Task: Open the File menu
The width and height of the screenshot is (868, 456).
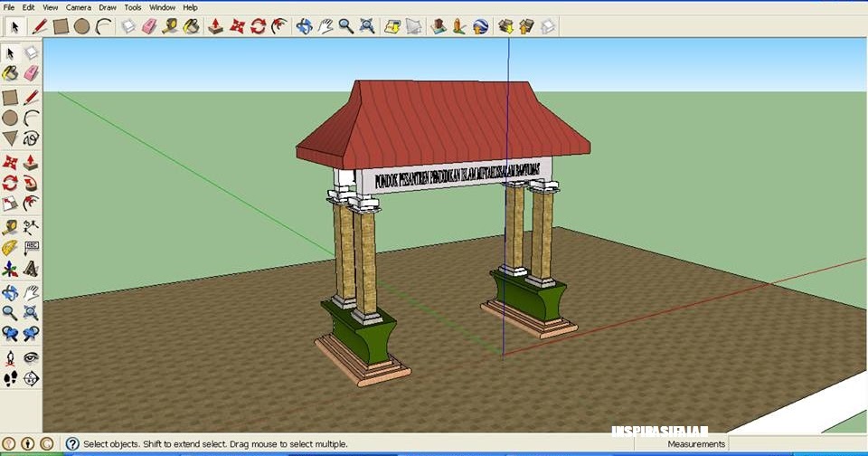Action: 9,7
